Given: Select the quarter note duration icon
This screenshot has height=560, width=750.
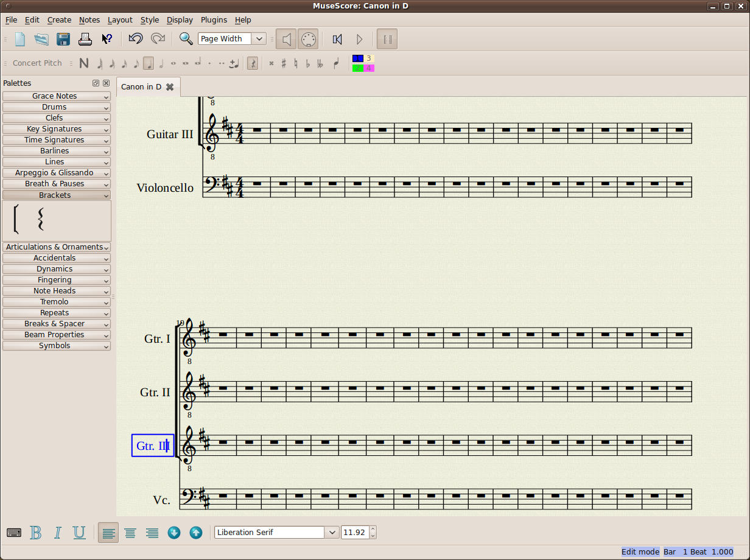Looking at the screenshot, I should click(149, 63).
